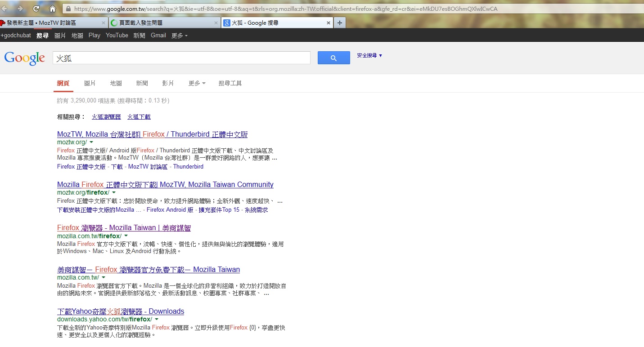Open result 美商謀智 Firefox 瀏覽器官方免費下載
Screen dimensions: 644x347
tap(149, 270)
